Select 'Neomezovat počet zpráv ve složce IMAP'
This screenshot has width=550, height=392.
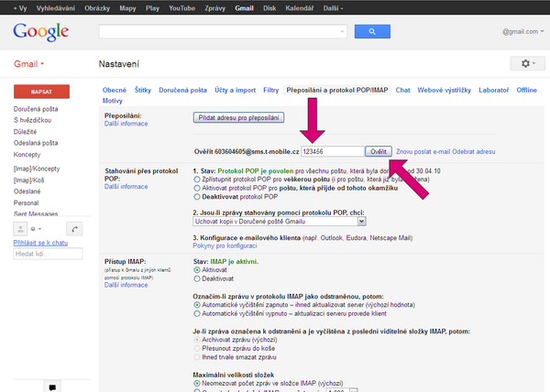coord(197,384)
